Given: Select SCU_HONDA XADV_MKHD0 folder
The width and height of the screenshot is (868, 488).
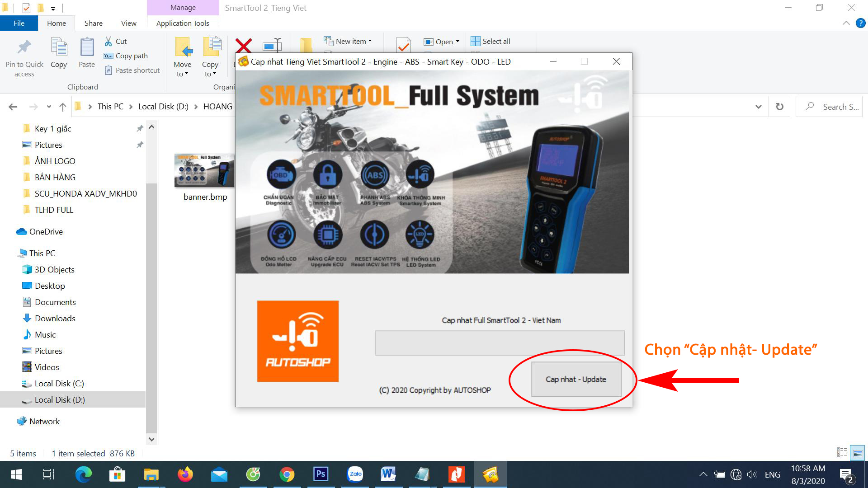Looking at the screenshot, I should [x=85, y=194].
